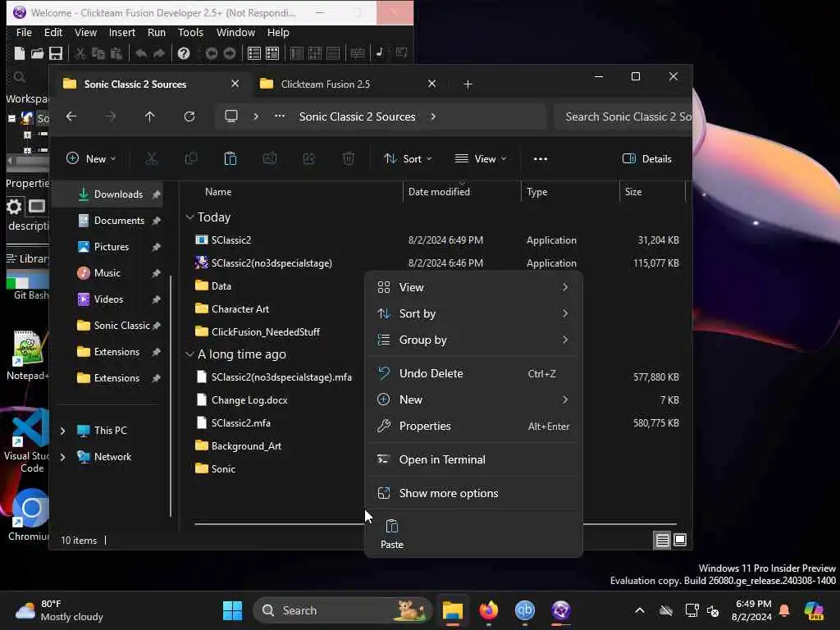Click the Copy icon in Explorer toolbar
840x630 pixels.
(x=190, y=158)
